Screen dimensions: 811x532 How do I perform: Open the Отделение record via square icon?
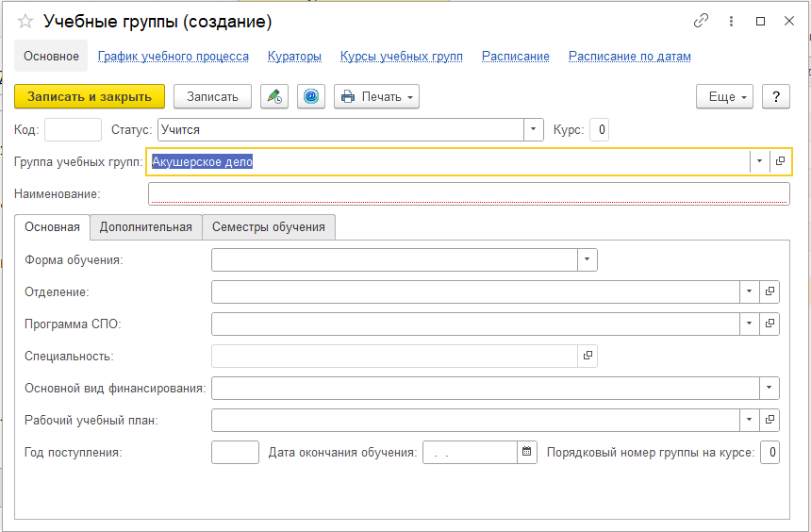tap(770, 292)
